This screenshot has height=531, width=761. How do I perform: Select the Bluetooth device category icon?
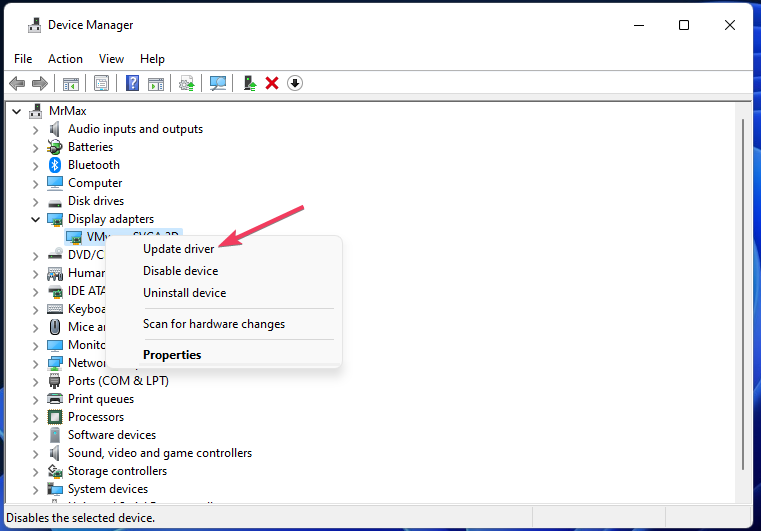coord(56,165)
